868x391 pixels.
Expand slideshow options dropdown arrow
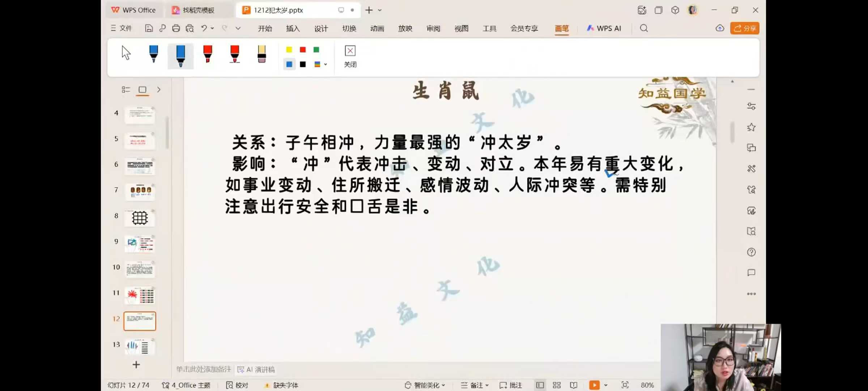(605, 385)
